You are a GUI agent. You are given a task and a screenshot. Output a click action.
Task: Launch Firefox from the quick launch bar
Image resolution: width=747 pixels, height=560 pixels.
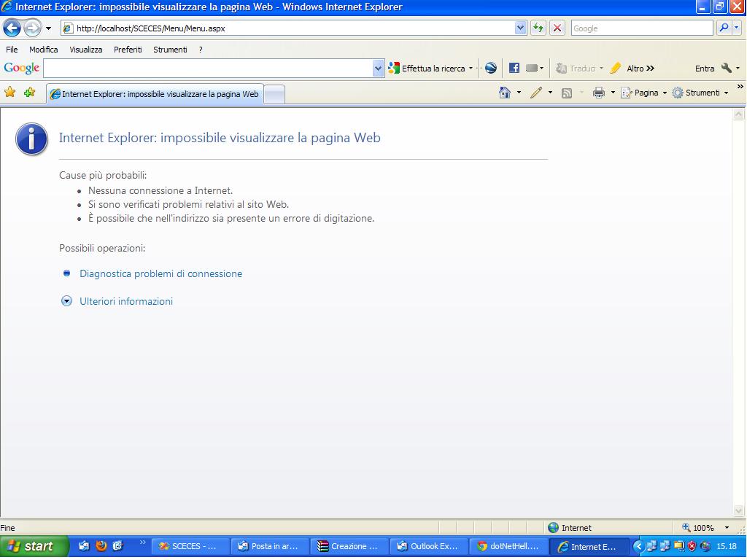[101, 545]
